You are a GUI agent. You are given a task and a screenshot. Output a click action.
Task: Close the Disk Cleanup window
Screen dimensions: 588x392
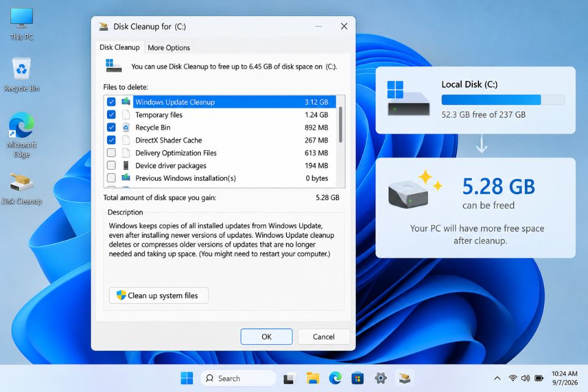pos(344,26)
